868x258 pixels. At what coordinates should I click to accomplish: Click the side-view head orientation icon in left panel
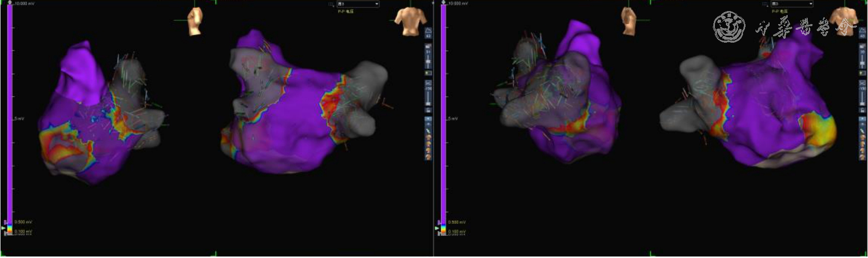click(195, 22)
